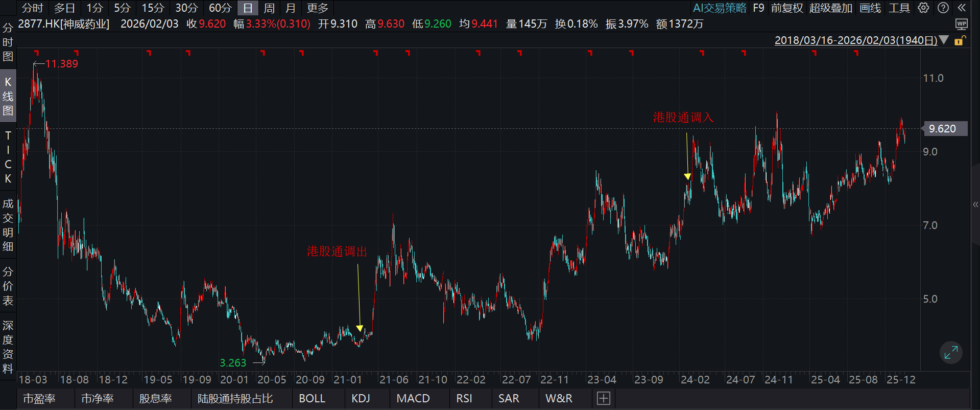
Task: Click the double-chevron collapse icon at top right
Action: [962, 8]
